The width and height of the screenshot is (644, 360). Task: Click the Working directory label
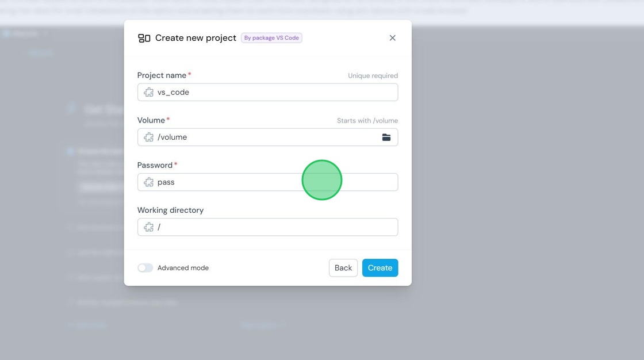pyautogui.click(x=170, y=210)
